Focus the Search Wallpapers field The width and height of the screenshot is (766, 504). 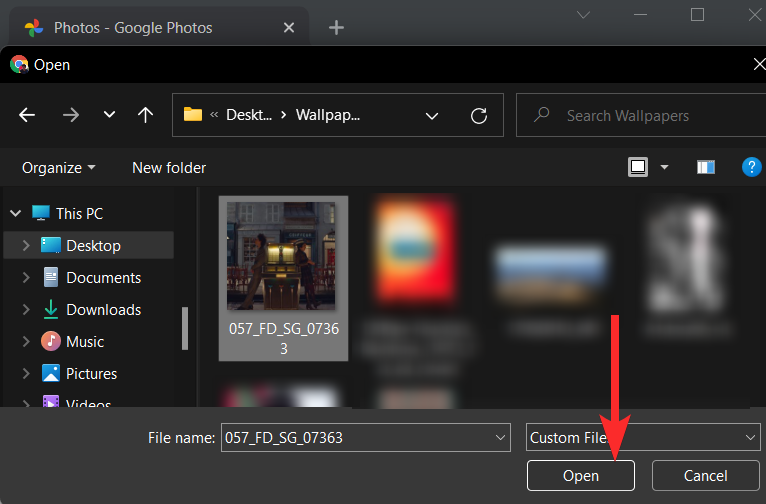[641, 115]
